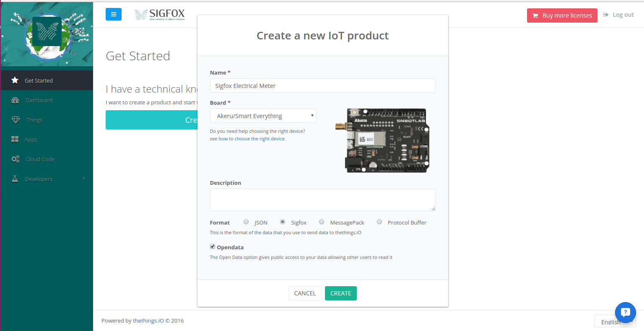This screenshot has height=331, width=644.
Task: Click the Get Started page heading
Action: (138, 56)
